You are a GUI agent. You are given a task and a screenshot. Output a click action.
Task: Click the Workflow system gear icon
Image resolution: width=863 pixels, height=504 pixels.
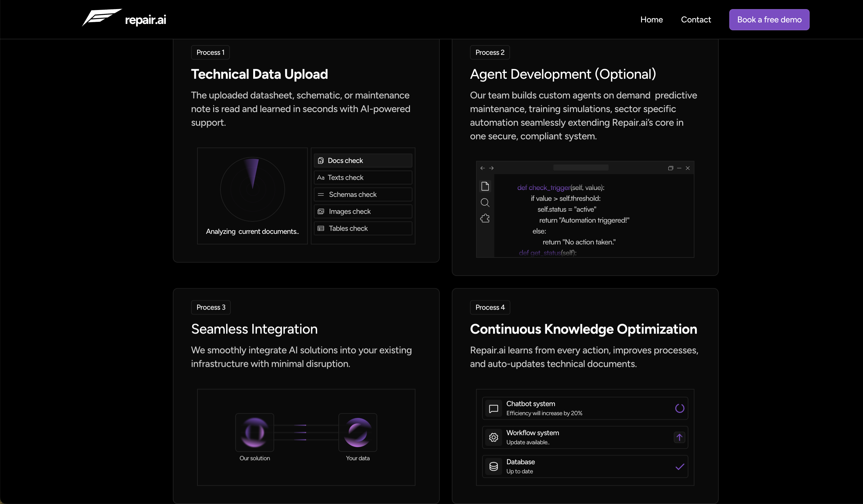(x=493, y=437)
